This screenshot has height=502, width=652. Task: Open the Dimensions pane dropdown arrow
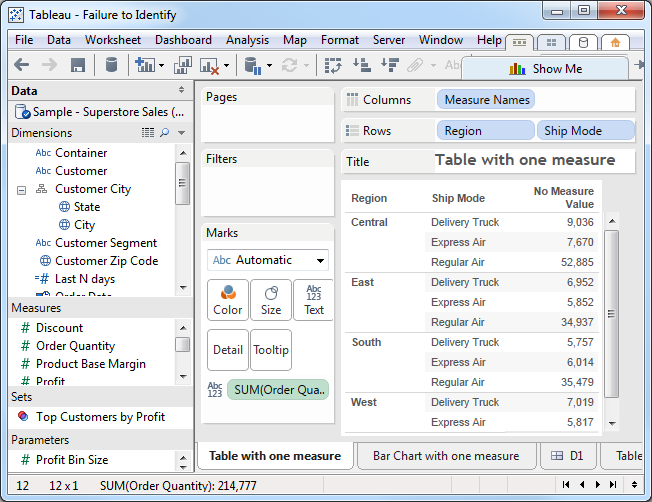[181, 133]
